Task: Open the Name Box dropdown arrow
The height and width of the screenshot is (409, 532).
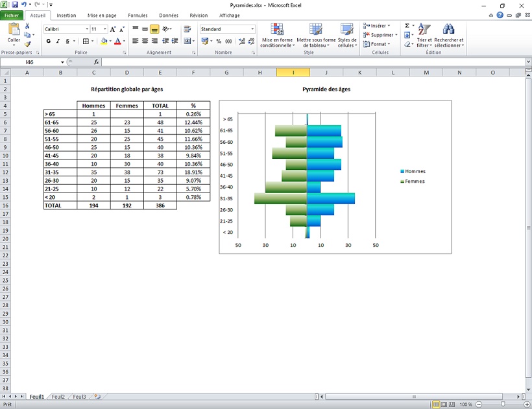Action: click(63, 62)
